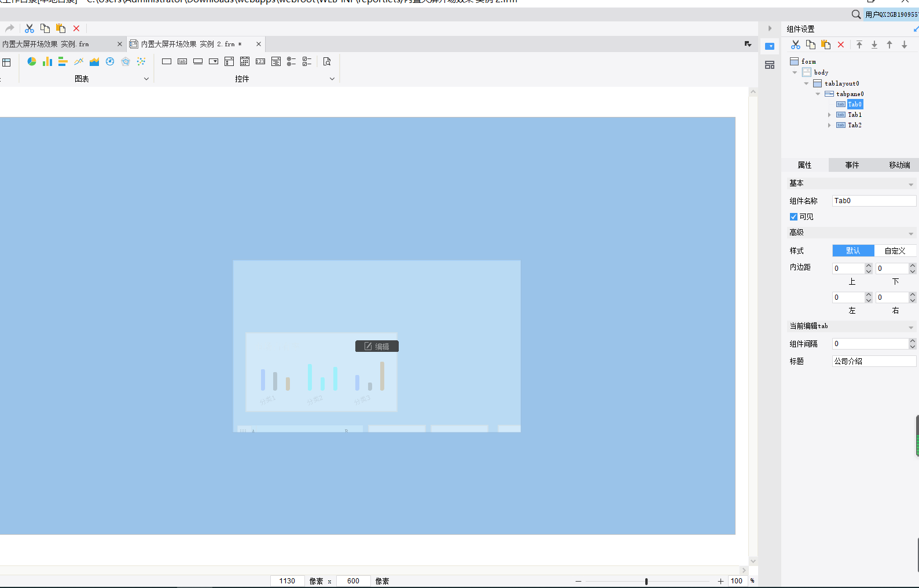The image size is (919, 588).
Task: Insert a radar chart component
Action: tap(126, 61)
